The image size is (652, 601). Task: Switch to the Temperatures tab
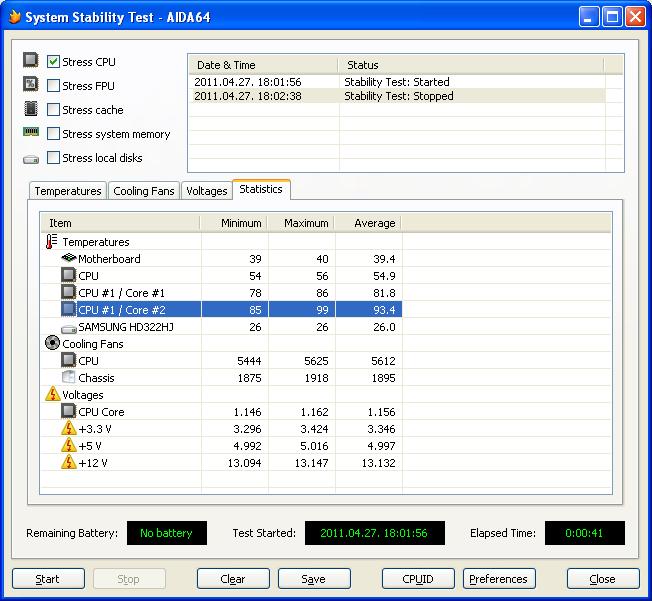click(x=68, y=191)
